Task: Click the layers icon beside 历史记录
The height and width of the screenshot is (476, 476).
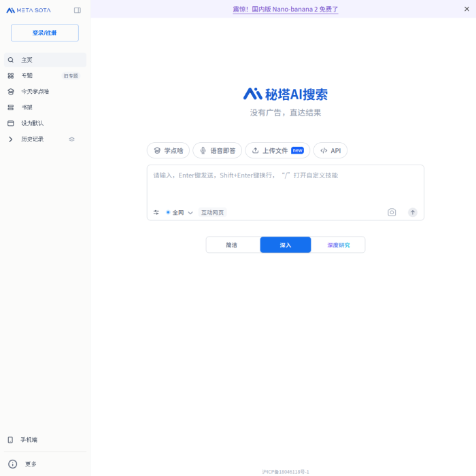Action: point(71,139)
